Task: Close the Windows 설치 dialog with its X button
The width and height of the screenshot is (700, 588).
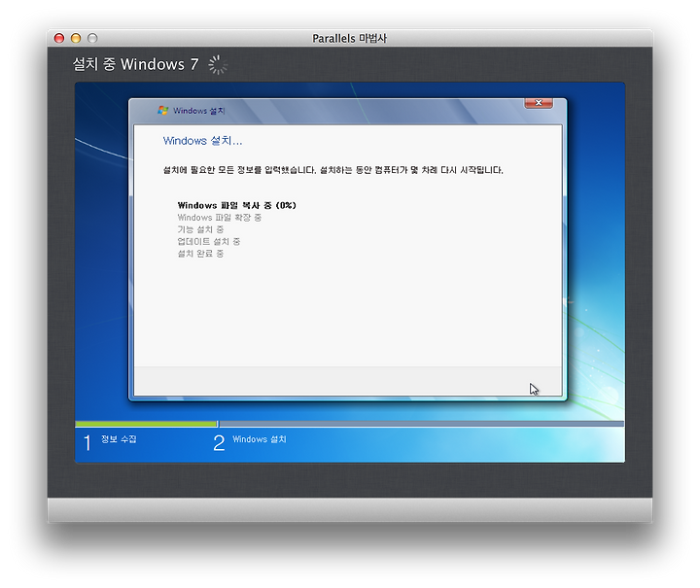Action: click(x=539, y=103)
